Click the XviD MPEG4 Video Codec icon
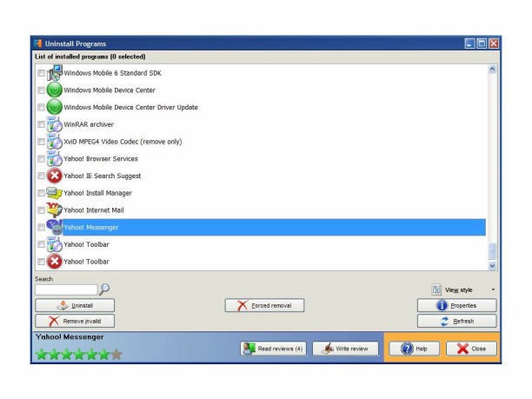 click(54, 142)
